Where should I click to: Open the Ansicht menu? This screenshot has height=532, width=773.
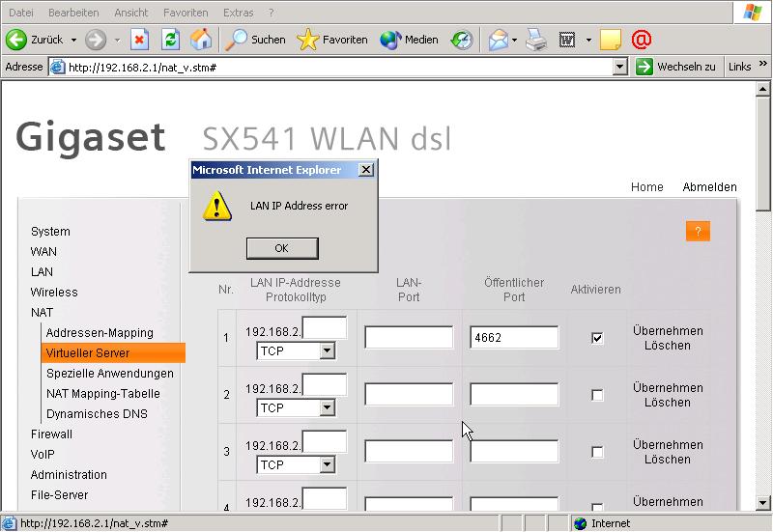[131, 13]
